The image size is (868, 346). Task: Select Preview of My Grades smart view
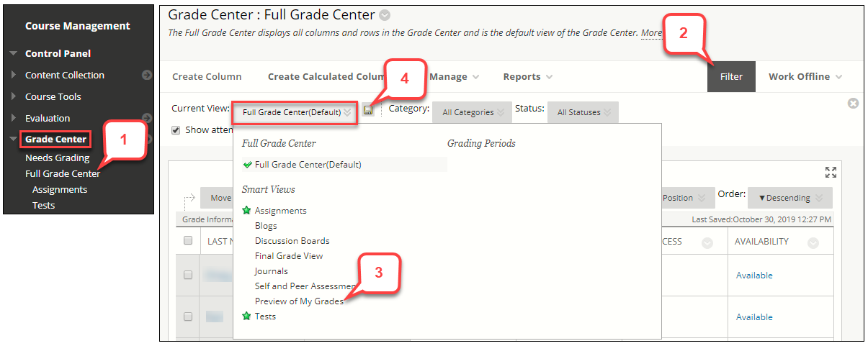[299, 301]
